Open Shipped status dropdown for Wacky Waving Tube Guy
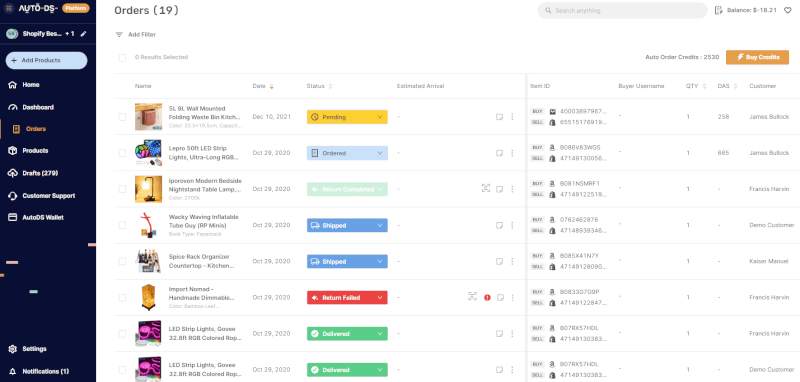Screen dimensions: 800x382 347,225
